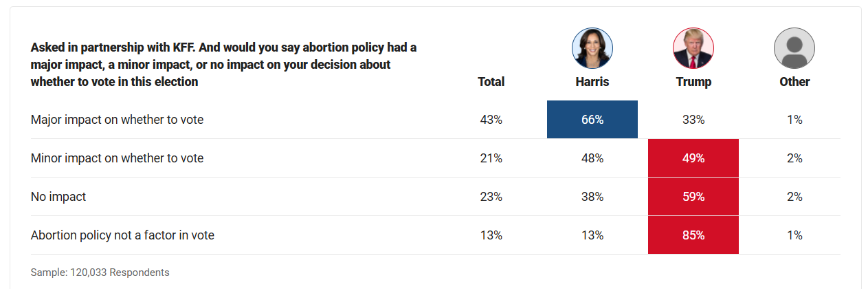Click the Harris column name label
The width and height of the screenshot is (868, 289).
click(592, 82)
